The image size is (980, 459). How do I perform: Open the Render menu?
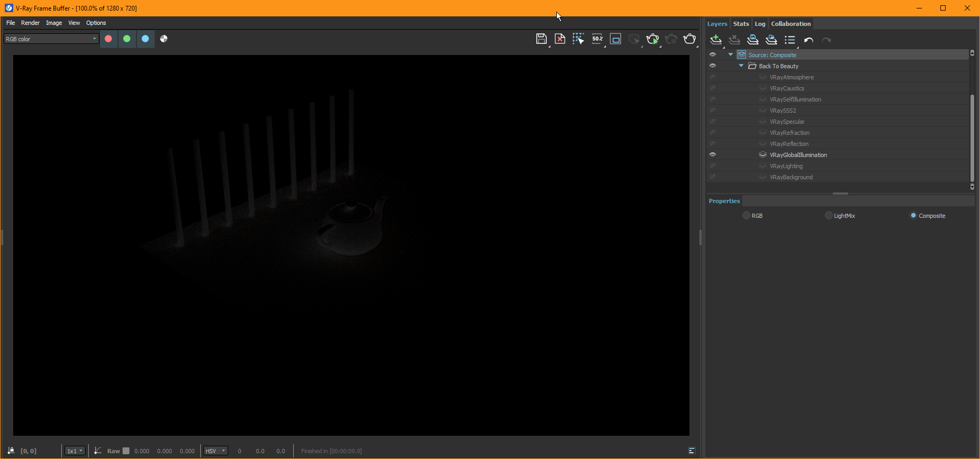[30, 23]
